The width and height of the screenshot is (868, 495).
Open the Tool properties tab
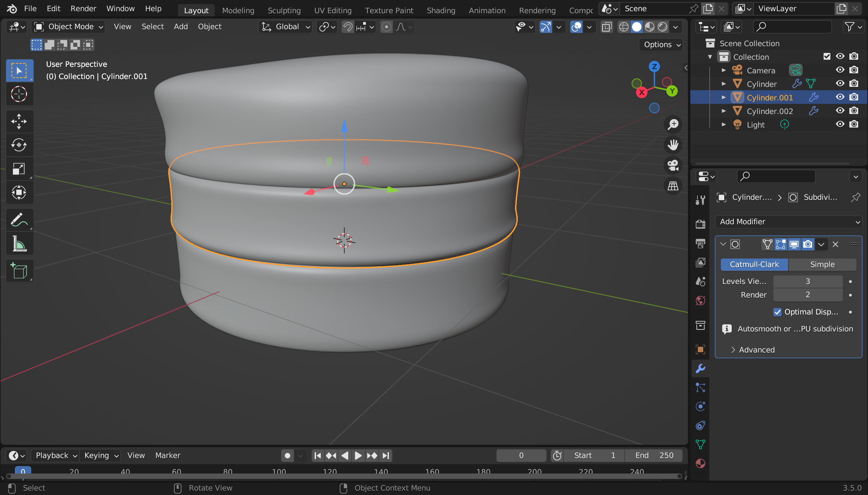701,200
